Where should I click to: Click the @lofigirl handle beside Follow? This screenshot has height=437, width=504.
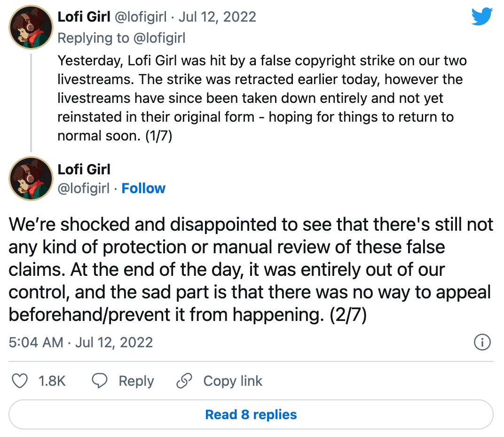point(84,188)
